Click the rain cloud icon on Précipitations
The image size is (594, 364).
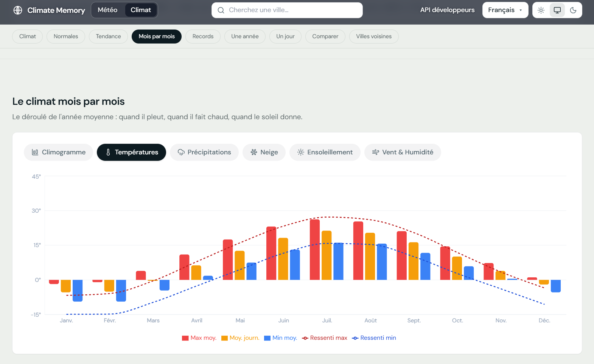[x=181, y=152]
